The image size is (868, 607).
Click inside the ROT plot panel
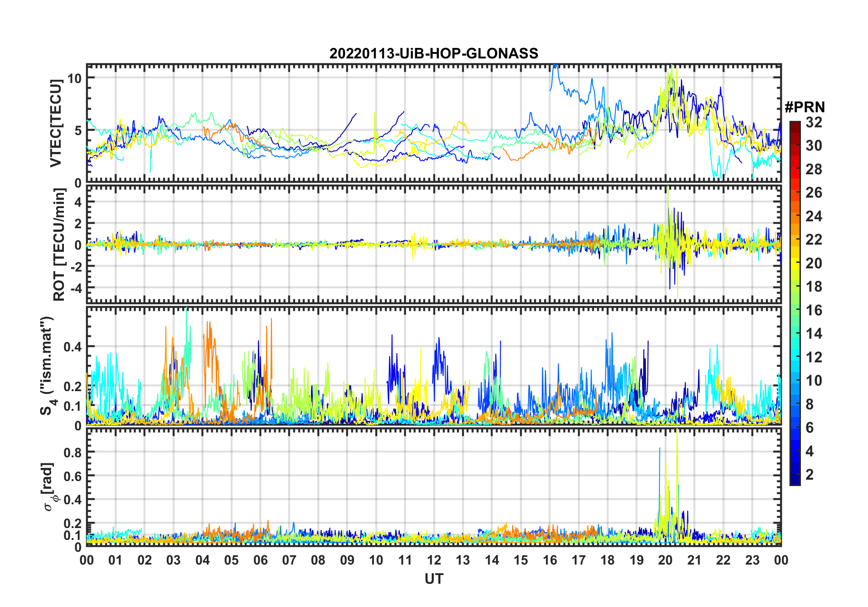coord(434,244)
